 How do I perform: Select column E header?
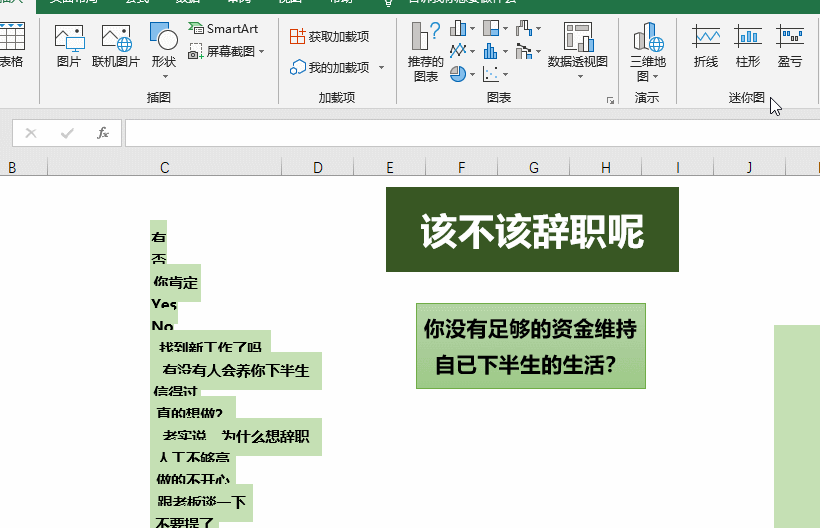click(x=390, y=167)
